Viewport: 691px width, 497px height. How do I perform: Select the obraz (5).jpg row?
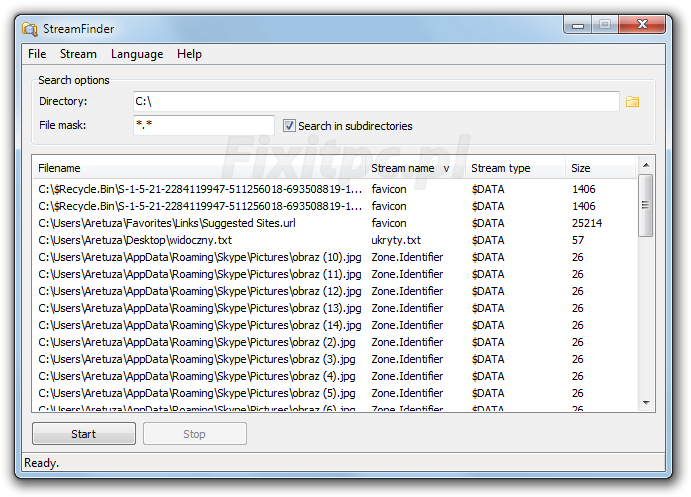(335, 393)
